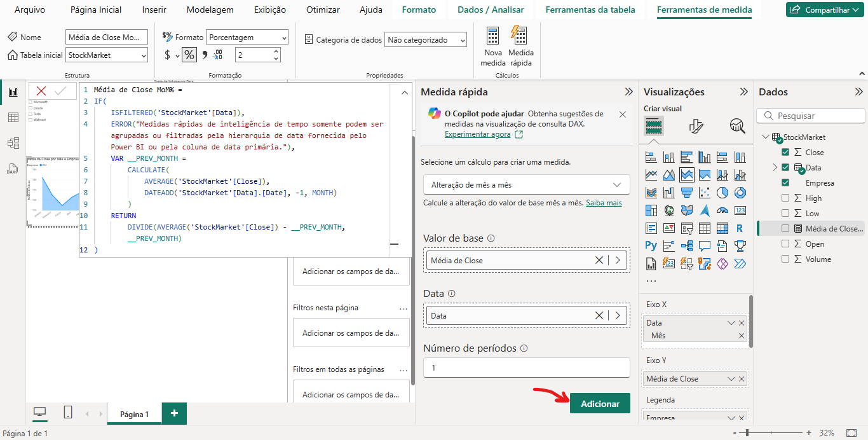Open the Arquivo menu

click(x=30, y=10)
